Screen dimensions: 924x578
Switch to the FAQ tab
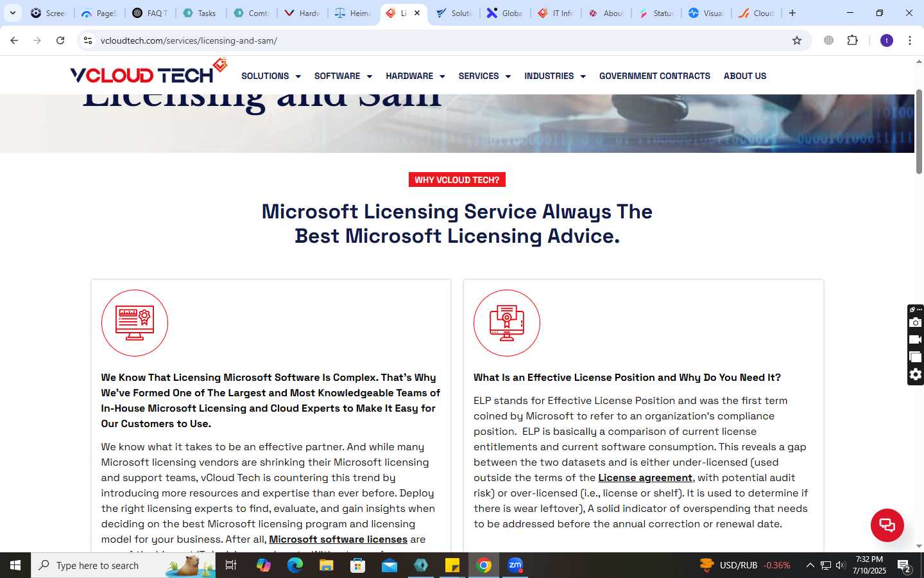[150, 13]
